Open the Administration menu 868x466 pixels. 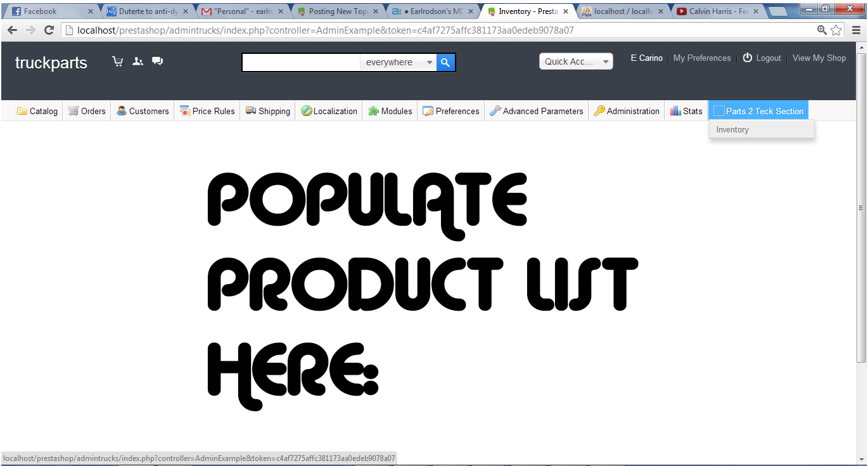(x=627, y=111)
